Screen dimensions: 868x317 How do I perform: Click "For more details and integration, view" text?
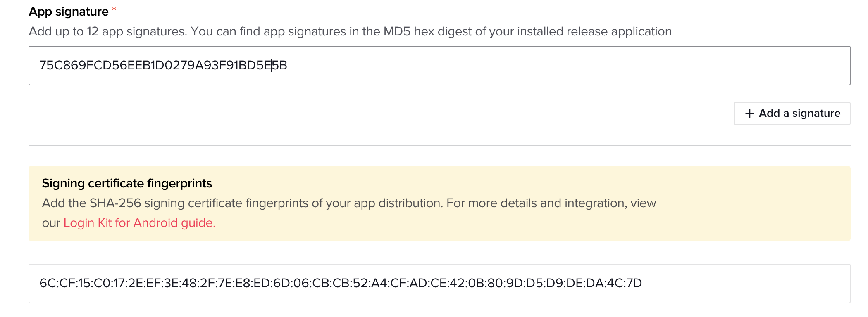point(551,203)
